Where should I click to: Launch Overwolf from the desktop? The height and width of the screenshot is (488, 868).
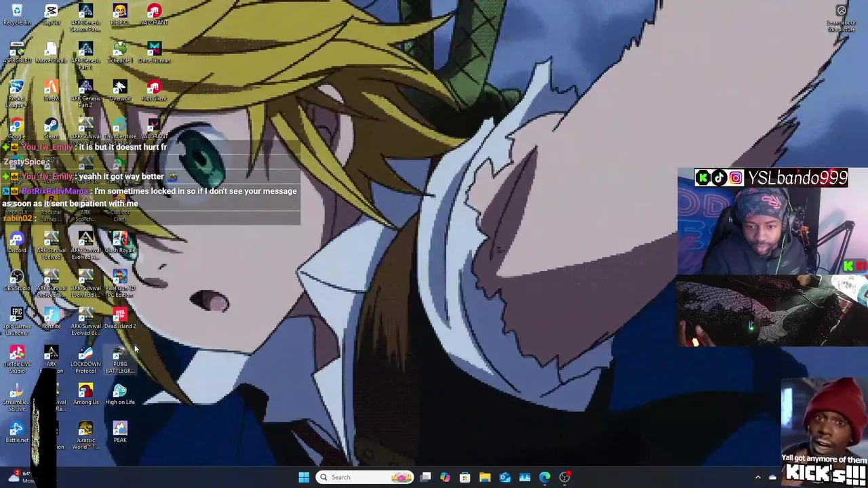[120, 91]
